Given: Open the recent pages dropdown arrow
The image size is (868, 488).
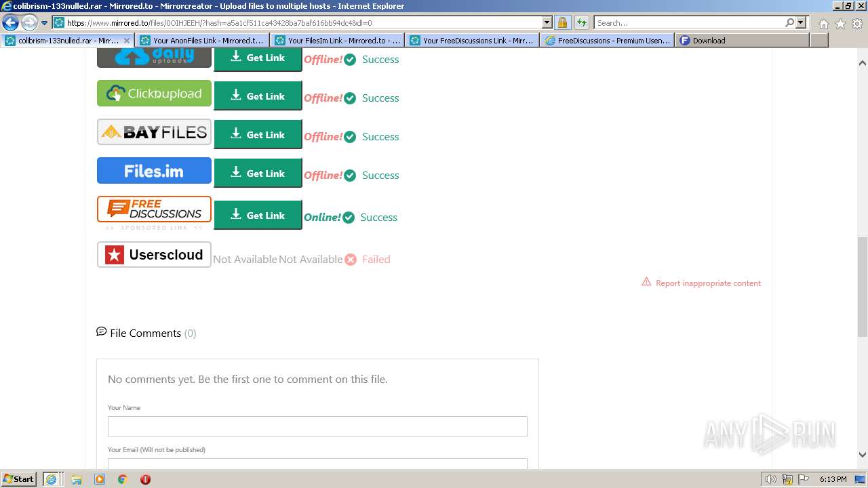Looking at the screenshot, I should [45, 23].
